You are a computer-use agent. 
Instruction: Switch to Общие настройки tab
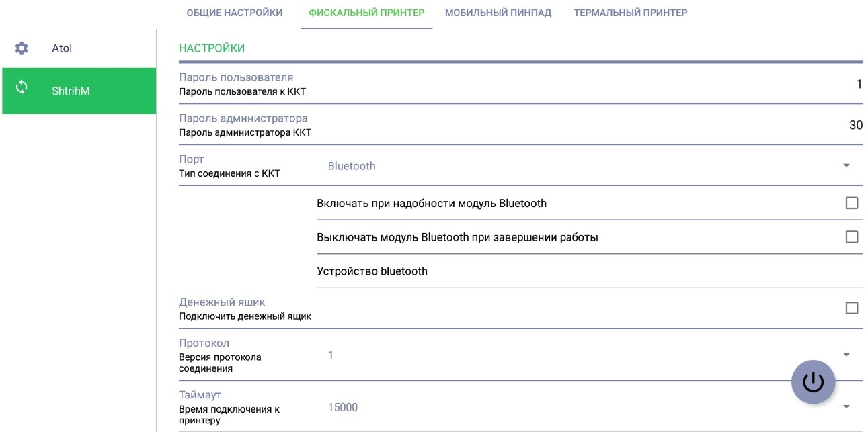(234, 13)
